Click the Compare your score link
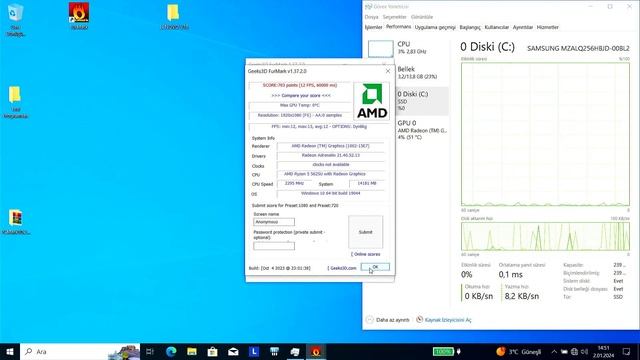 301,96
